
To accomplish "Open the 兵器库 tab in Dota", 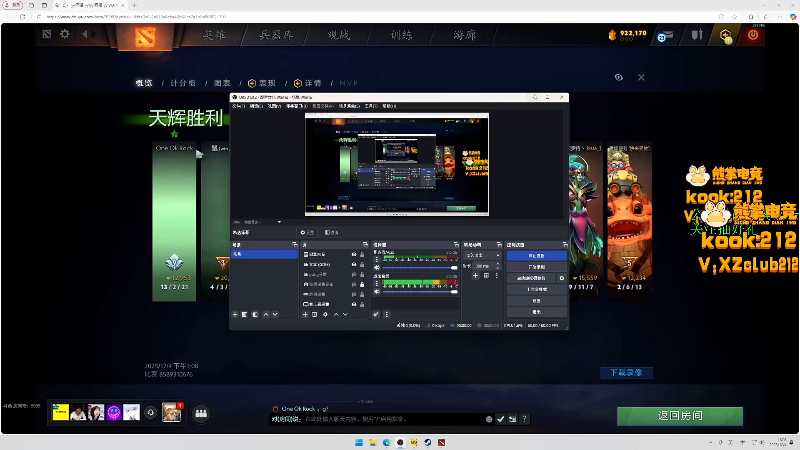I will coord(276,35).
